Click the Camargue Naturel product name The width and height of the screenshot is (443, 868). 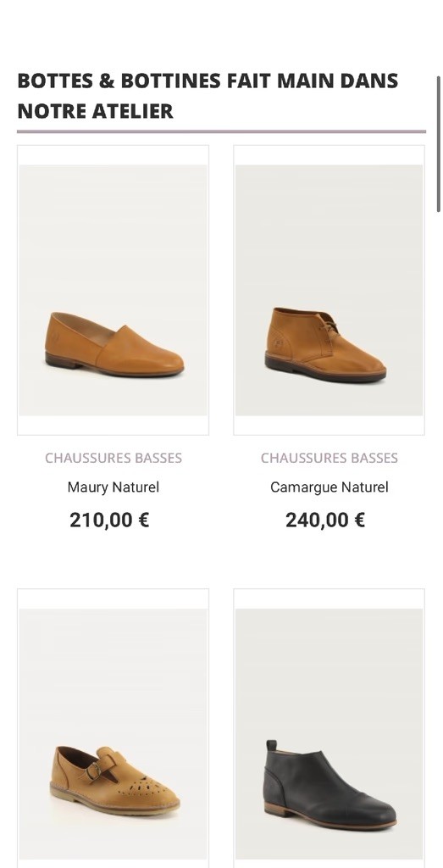(329, 487)
